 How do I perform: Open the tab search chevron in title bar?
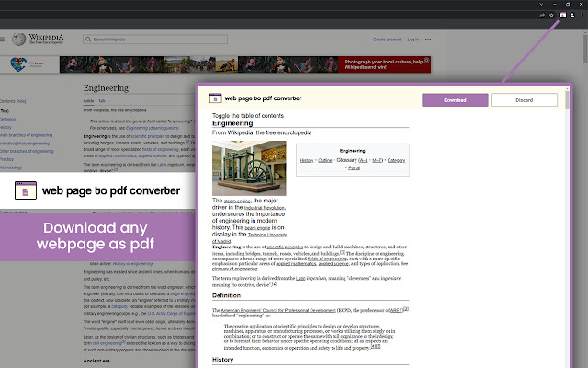541,4
